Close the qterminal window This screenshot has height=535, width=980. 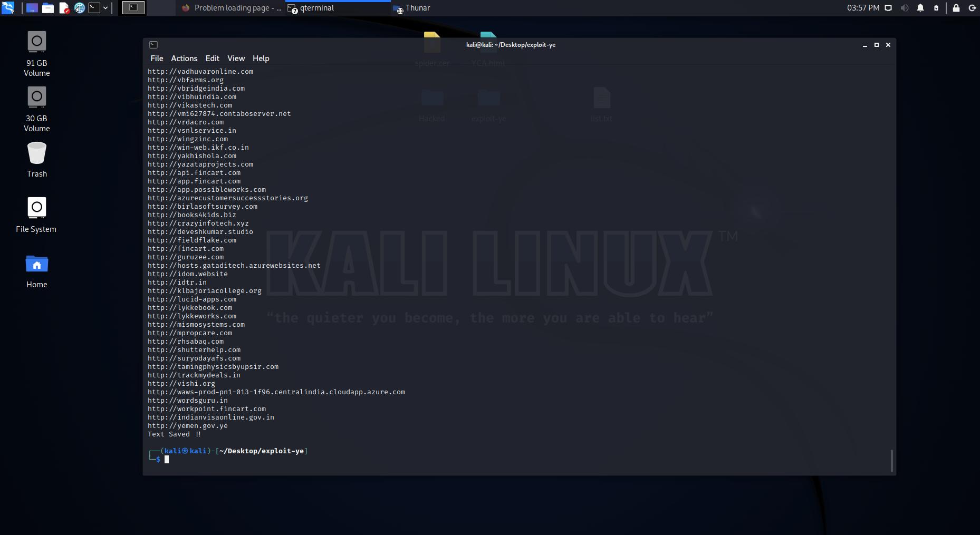click(888, 45)
